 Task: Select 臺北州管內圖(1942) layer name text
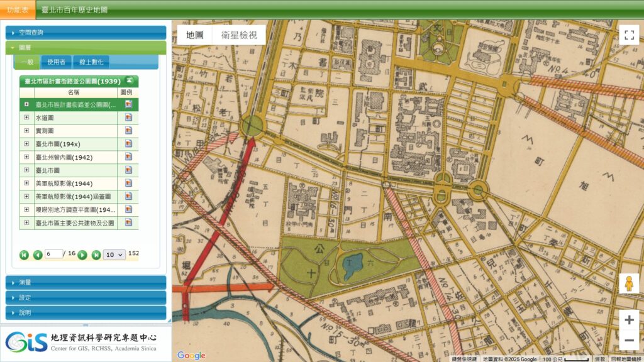click(x=64, y=157)
